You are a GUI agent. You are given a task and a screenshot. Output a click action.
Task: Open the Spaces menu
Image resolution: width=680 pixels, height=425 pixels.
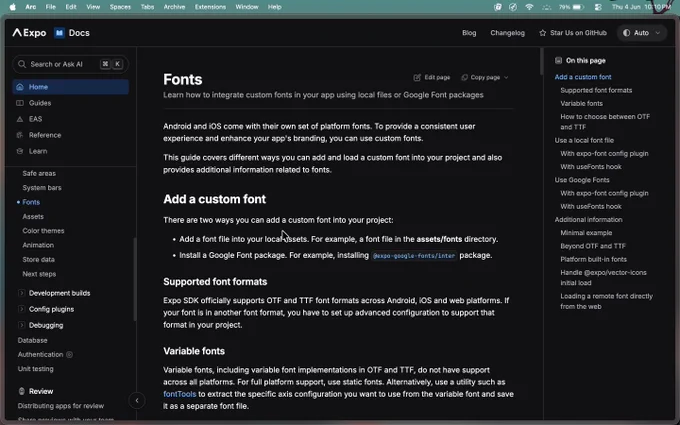pos(120,7)
